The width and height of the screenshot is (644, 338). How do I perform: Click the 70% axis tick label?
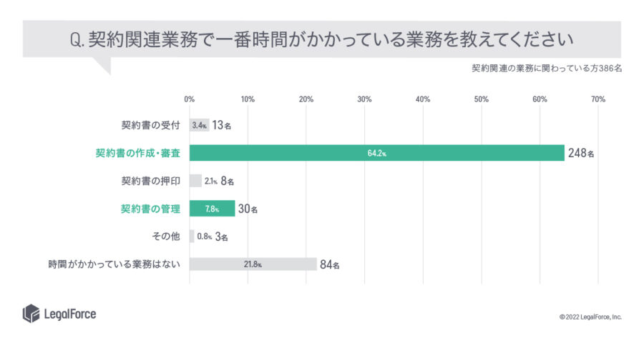pyautogui.click(x=598, y=99)
